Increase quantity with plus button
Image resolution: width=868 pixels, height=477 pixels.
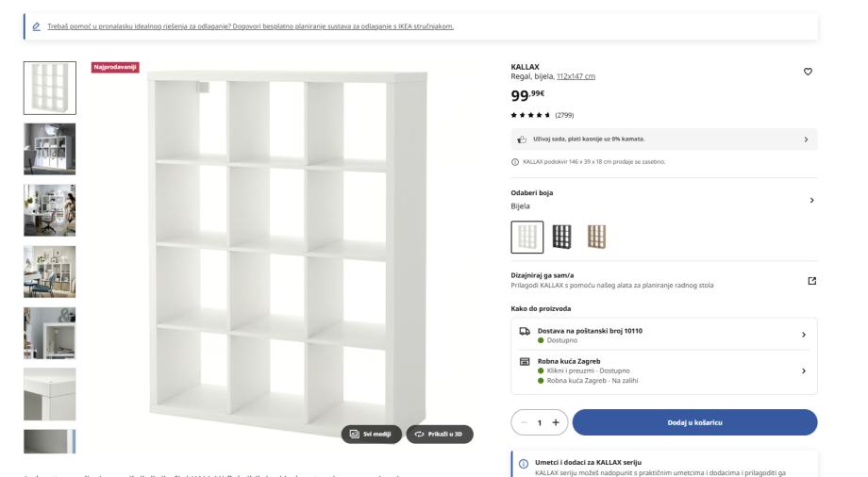(554, 422)
